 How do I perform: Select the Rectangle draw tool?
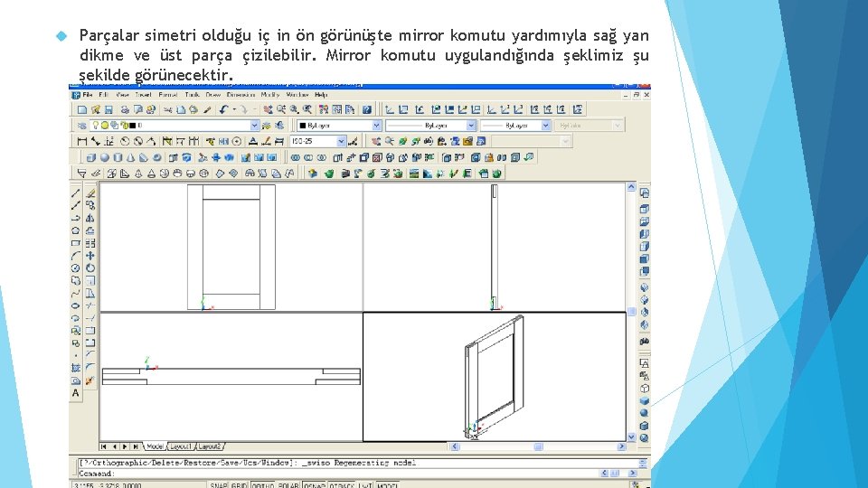pos(76,243)
